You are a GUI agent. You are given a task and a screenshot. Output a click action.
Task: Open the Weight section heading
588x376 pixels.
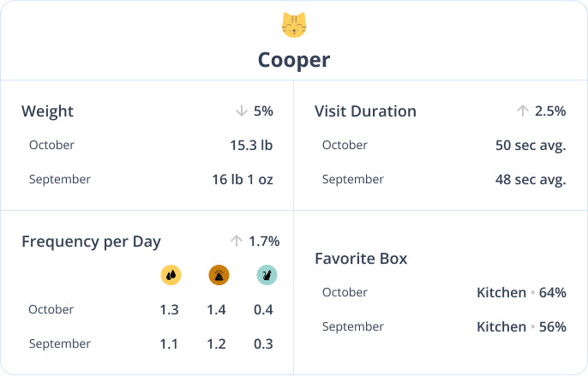point(48,111)
